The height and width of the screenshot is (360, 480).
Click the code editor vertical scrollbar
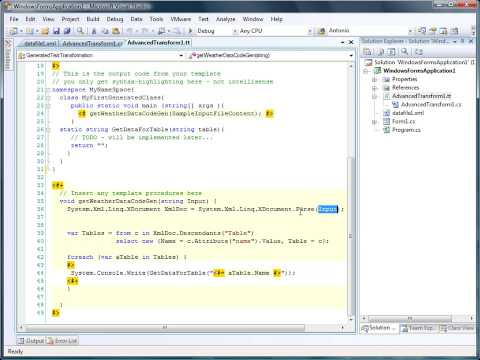pos(351,193)
